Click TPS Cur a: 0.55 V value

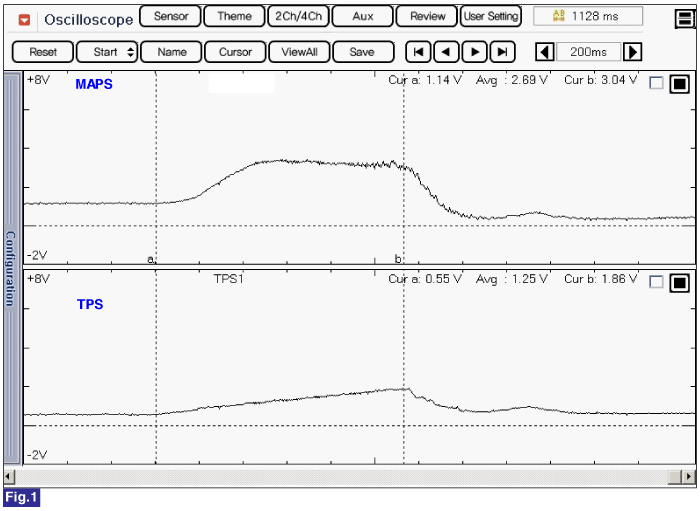coord(425,279)
